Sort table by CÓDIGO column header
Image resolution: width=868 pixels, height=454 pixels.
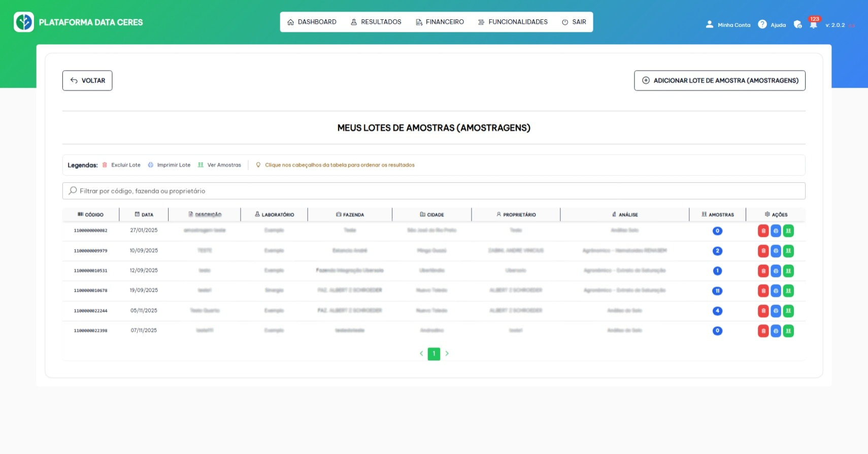click(x=91, y=215)
